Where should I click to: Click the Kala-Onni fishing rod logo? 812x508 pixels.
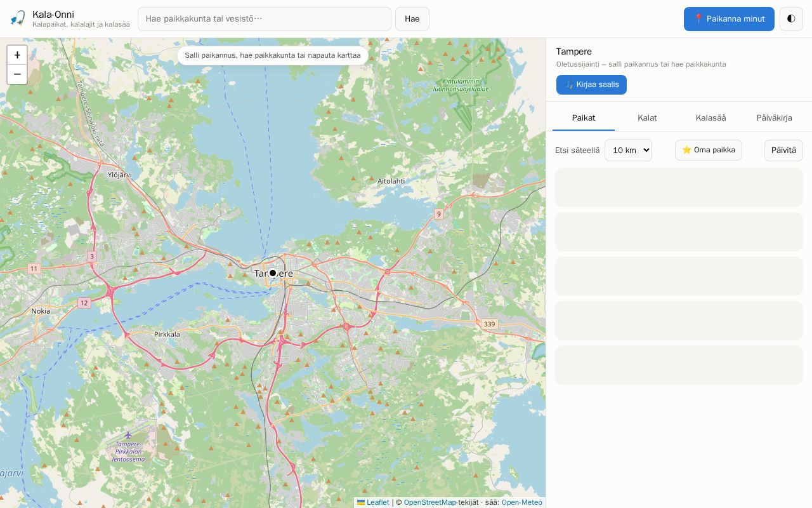[x=18, y=18]
